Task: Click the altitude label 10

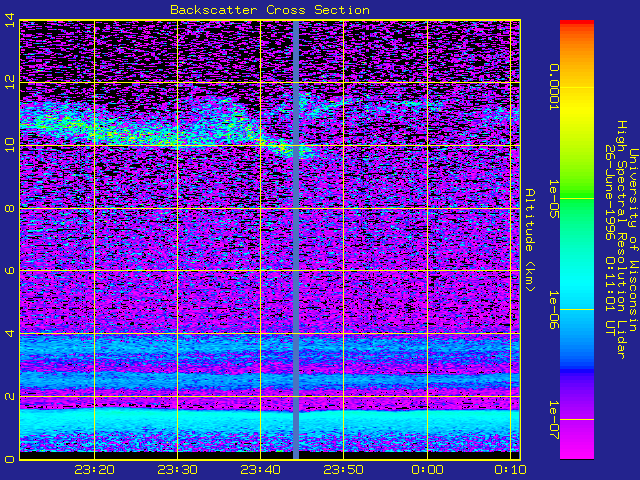Action: coord(9,145)
